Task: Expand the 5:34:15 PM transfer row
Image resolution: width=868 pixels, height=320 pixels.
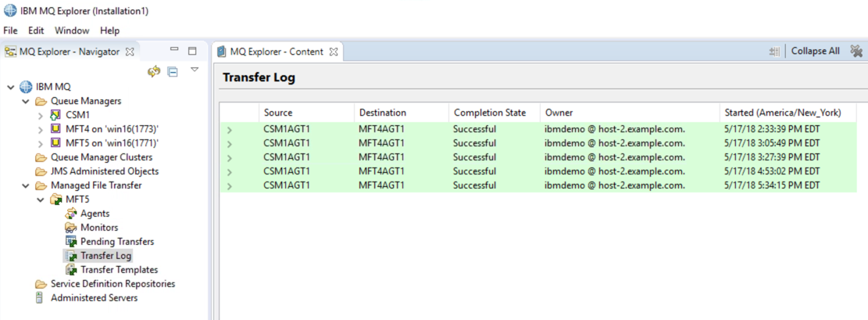Action: point(229,186)
